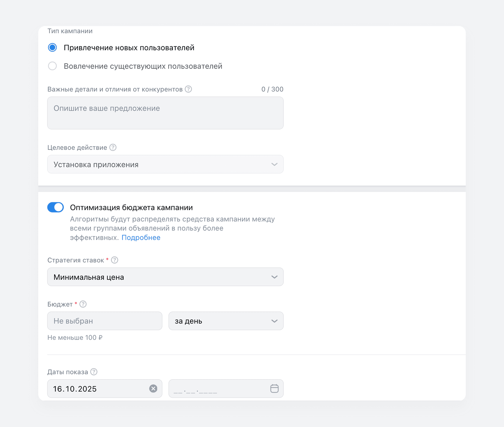Click the empty end date field

tap(218, 389)
